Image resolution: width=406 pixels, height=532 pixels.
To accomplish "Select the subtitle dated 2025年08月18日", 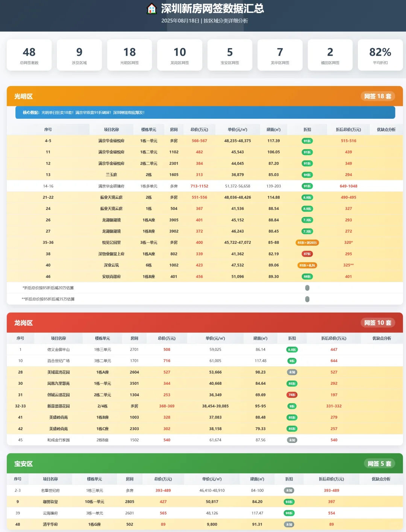I will click(205, 21).
